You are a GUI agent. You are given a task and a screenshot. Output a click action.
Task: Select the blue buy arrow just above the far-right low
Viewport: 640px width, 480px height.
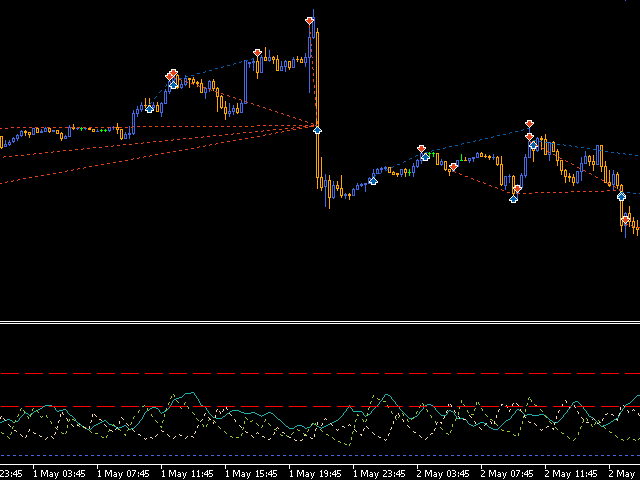coord(621,196)
